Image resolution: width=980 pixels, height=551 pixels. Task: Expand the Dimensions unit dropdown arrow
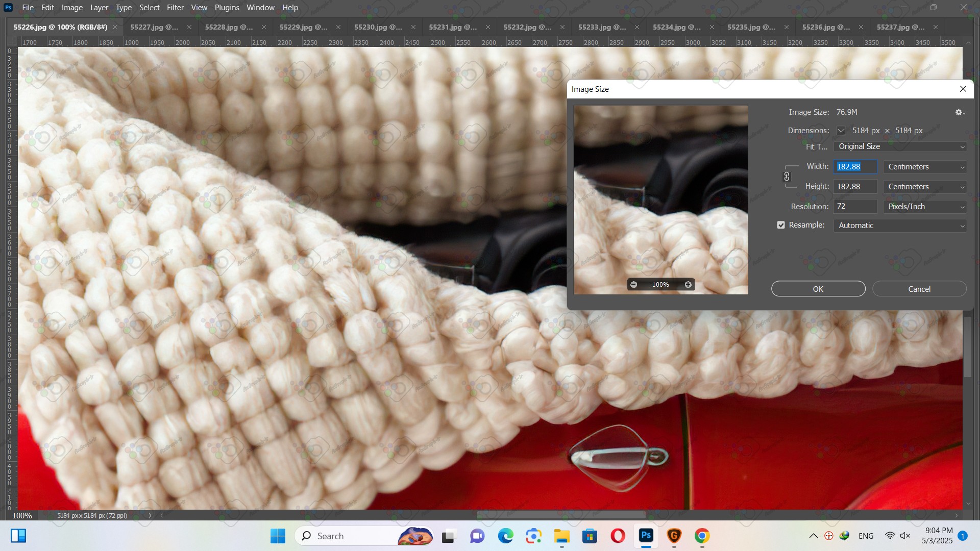coord(841,131)
